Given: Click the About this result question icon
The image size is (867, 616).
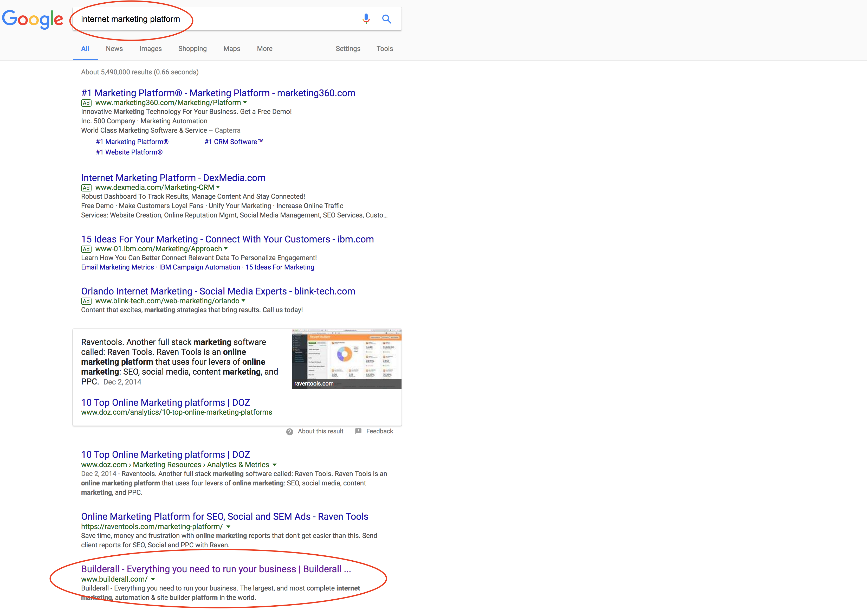Looking at the screenshot, I should pos(290,432).
